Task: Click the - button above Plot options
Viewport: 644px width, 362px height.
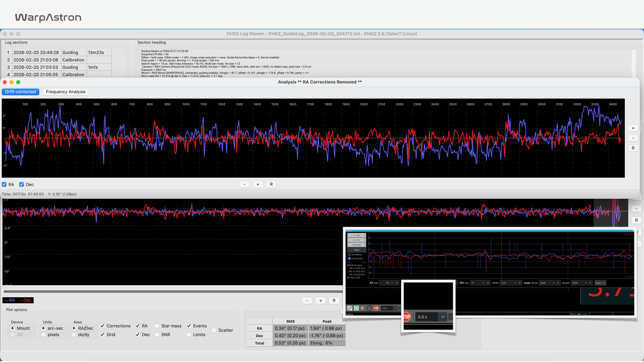Action: click(x=307, y=301)
